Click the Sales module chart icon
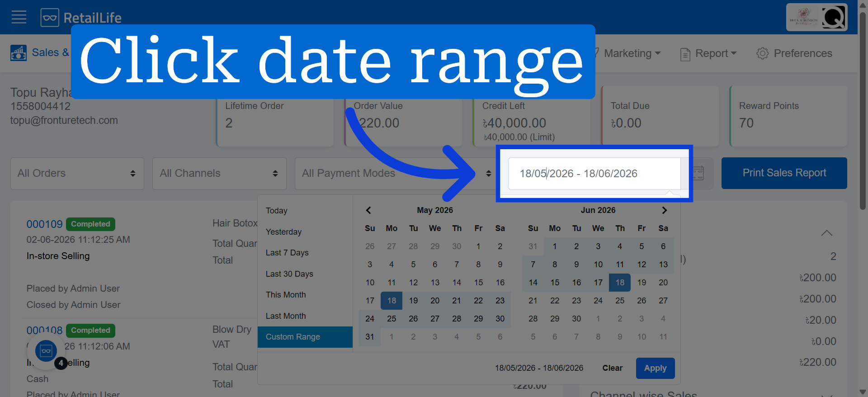The width and height of the screenshot is (868, 397). pos(19,53)
